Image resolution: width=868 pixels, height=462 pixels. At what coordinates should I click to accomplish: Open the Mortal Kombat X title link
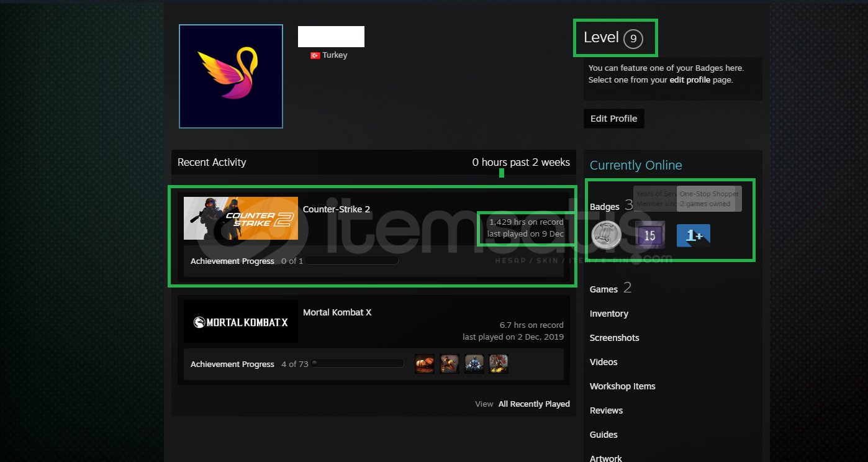coord(337,312)
